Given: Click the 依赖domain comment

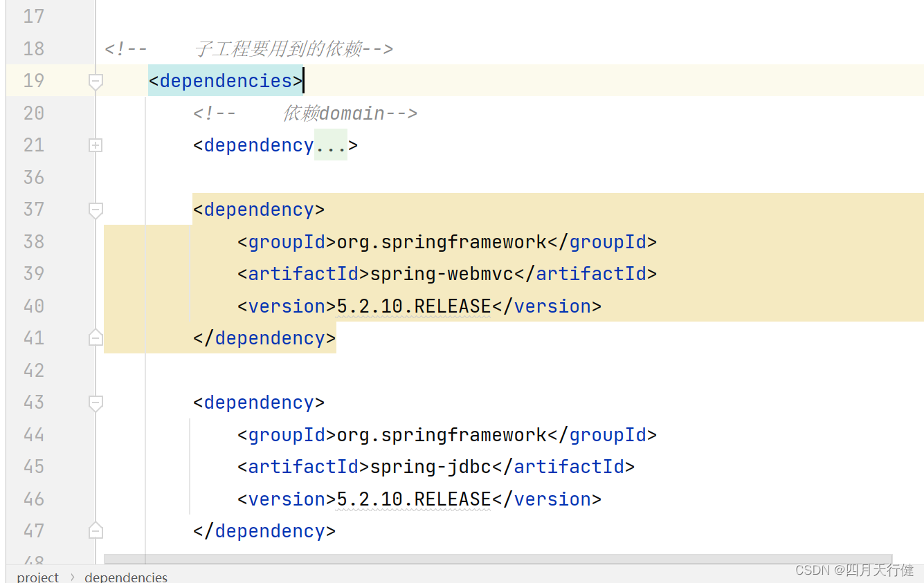Looking at the screenshot, I should (x=305, y=113).
